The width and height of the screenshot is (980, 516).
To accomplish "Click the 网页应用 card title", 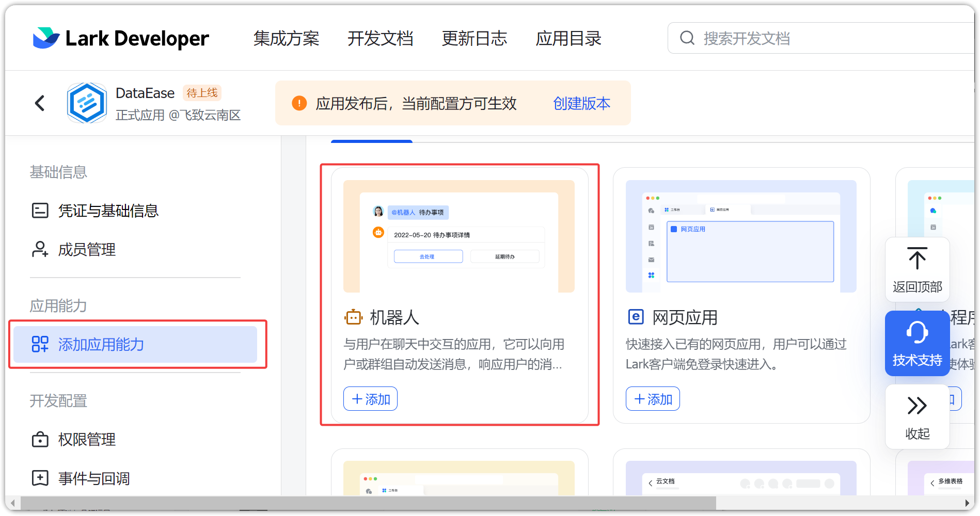I will click(x=685, y=317).
